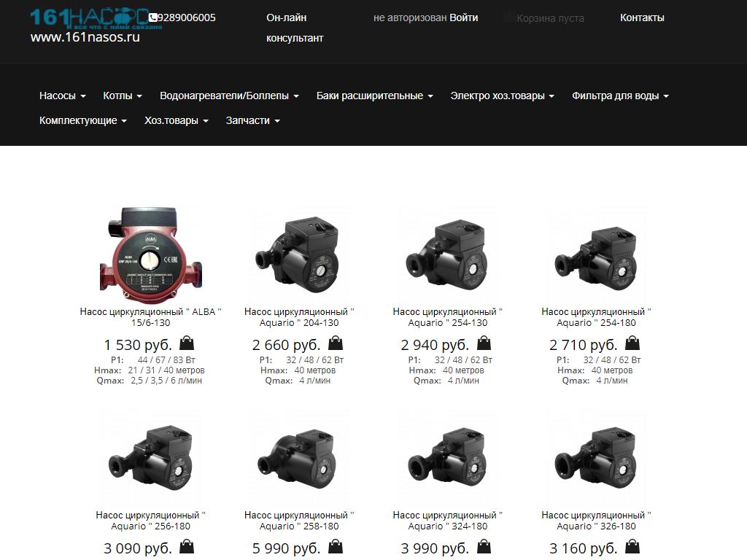
Task: Click the bag icon next to 2 710 руб.
Action: tap(632, 343)
